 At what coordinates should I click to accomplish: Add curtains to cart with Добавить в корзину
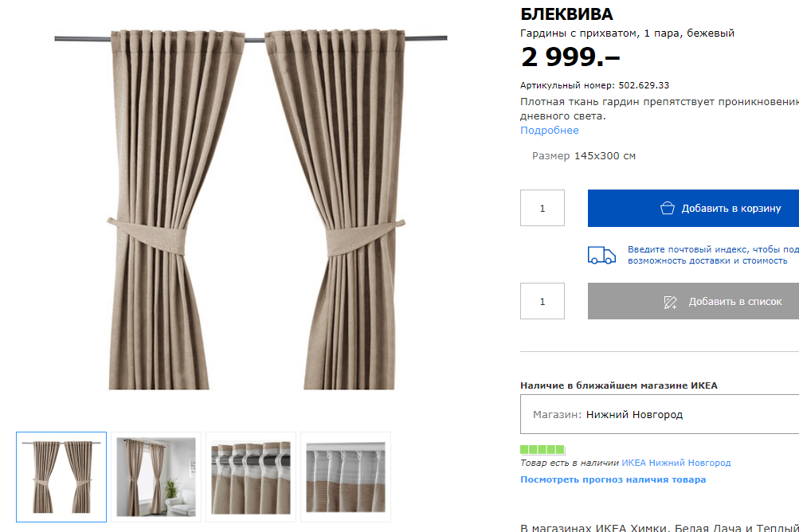[x=693, y=208]
